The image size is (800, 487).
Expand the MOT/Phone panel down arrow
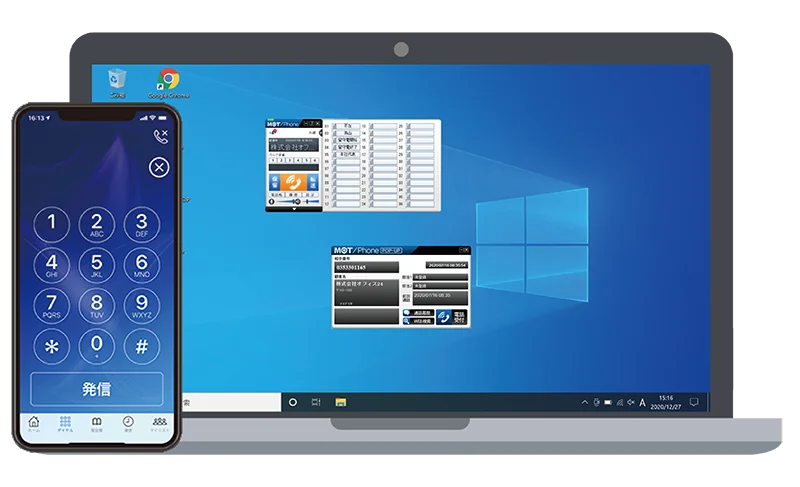click(293, 210)
